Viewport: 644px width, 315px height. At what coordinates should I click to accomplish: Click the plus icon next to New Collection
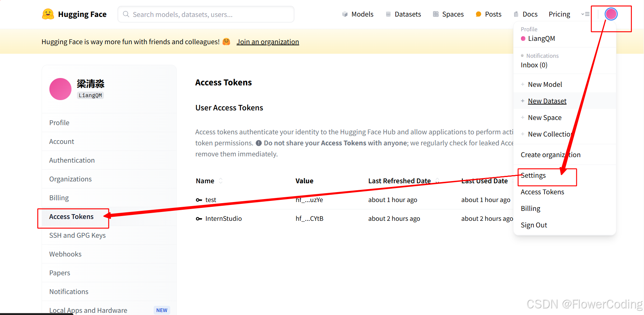(x=522, y=134)
